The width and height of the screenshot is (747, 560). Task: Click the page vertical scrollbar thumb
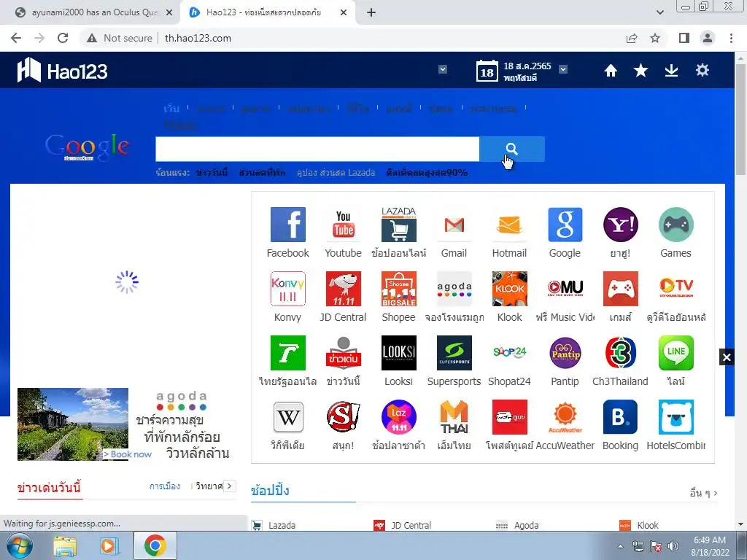[740, 119]
